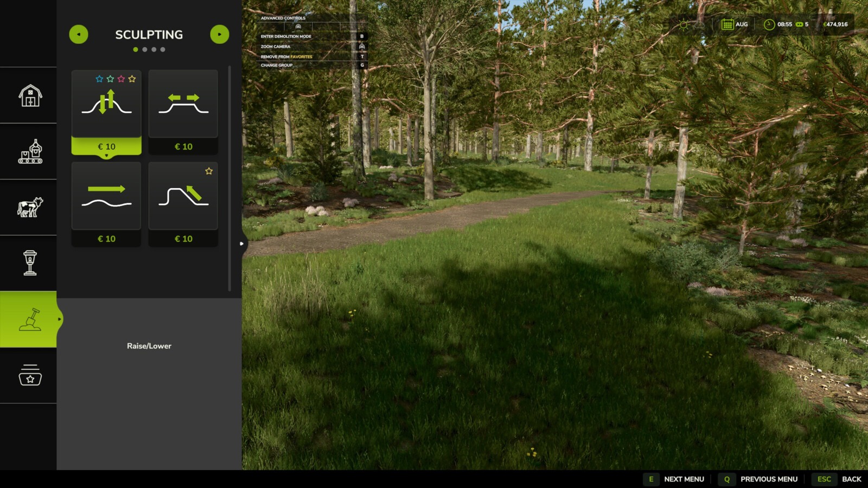868x488 pixels.
Task: Open the Buildings category in sidebar
Action: pos(30,96)
